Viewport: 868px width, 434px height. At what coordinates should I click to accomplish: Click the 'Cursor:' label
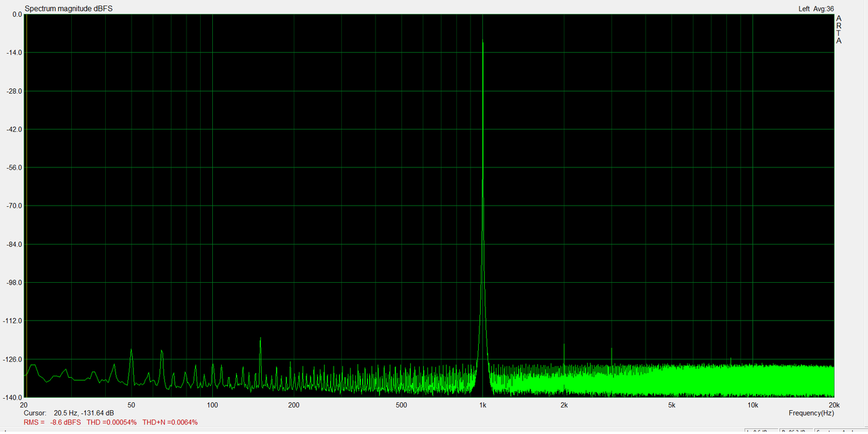click(x=35, y=413)
